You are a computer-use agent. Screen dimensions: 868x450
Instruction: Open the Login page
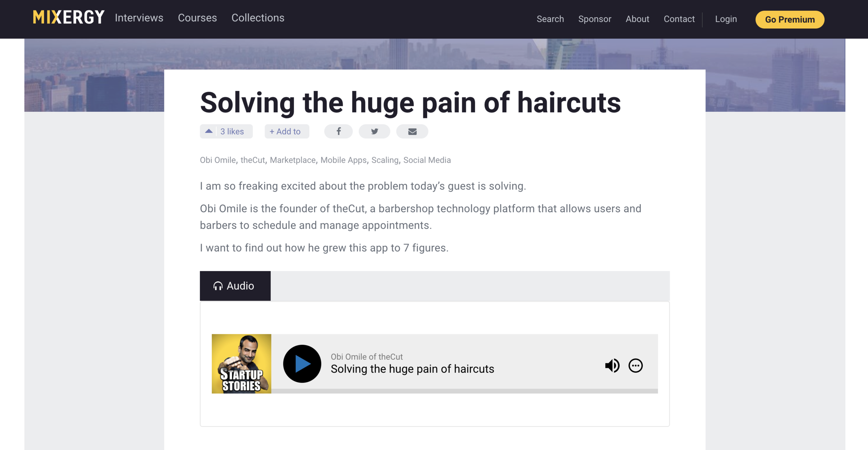726,19
